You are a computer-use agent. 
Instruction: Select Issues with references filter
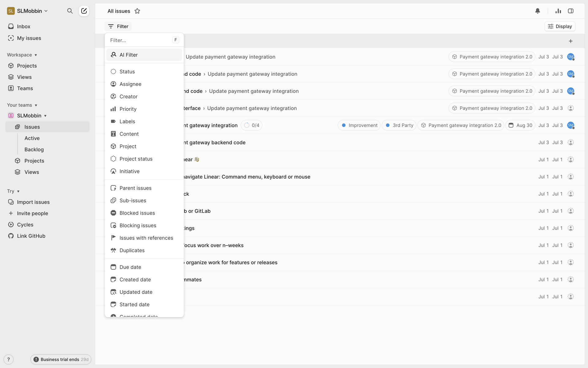[x=144, y=238]
